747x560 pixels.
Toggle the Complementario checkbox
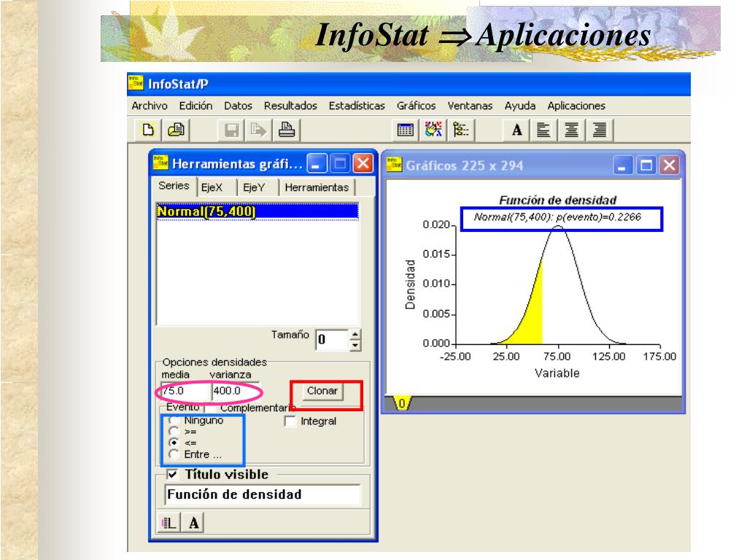[x=210, y=408]
